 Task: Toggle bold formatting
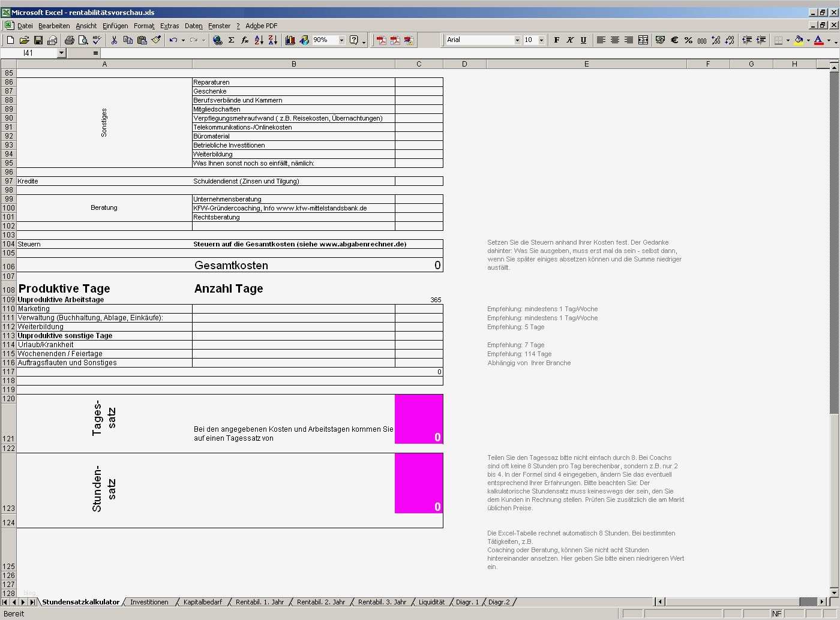[556, 40]
